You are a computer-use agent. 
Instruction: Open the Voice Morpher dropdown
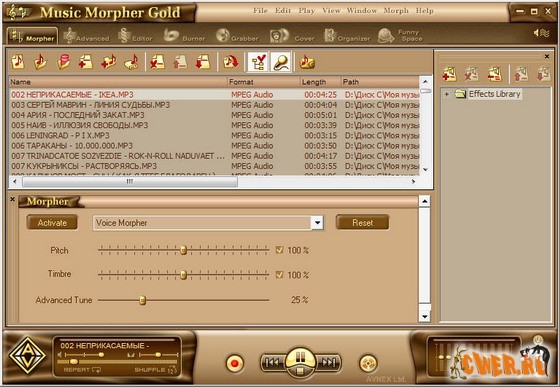317,223
